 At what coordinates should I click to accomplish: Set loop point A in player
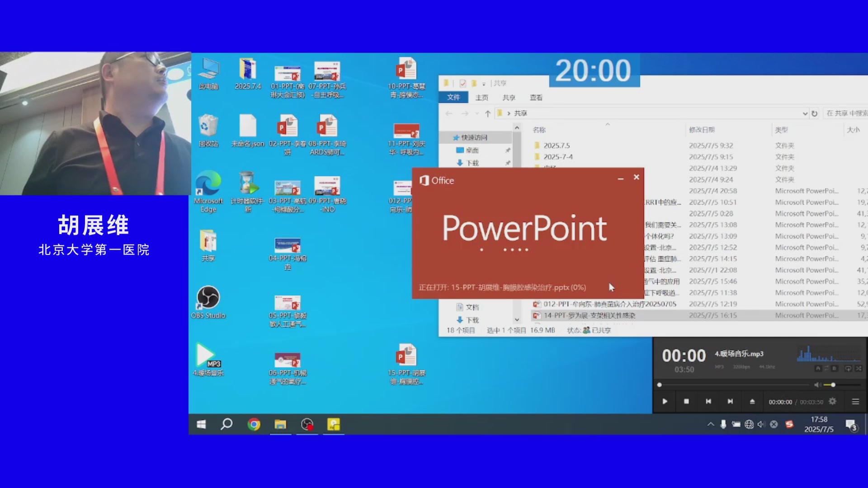tap(818, 368)
